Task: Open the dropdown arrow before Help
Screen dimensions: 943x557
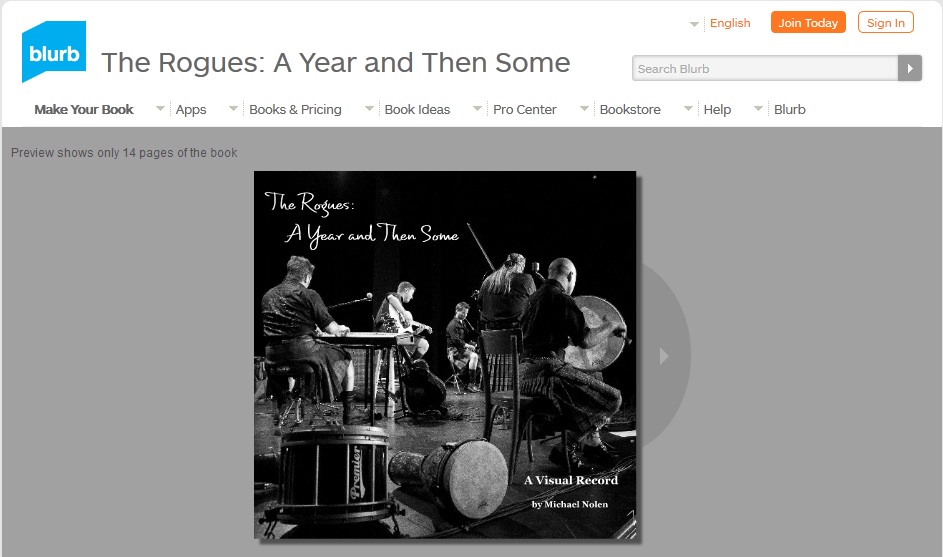Action: (689, 108)
